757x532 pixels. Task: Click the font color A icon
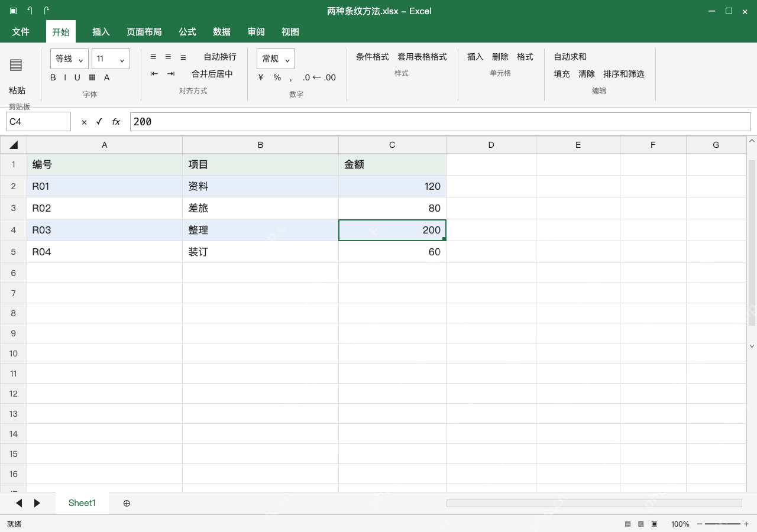click(107, 77)
